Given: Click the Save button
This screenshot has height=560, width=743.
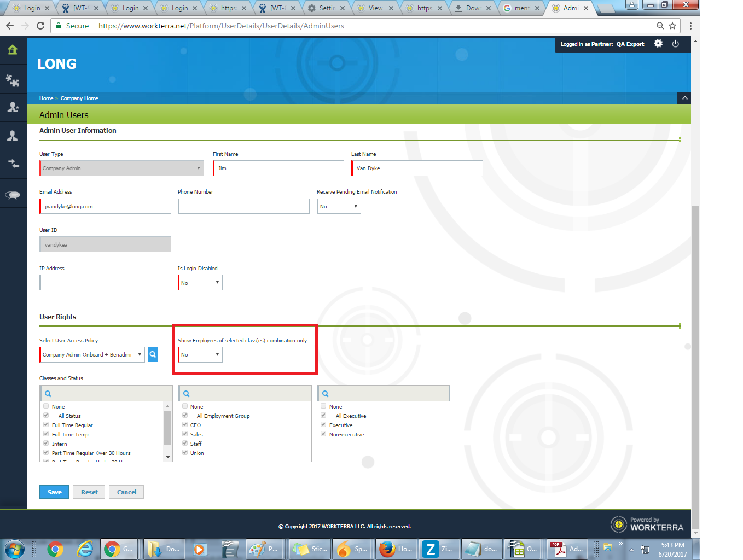Looking at the screenshot, I should [54, 492].
